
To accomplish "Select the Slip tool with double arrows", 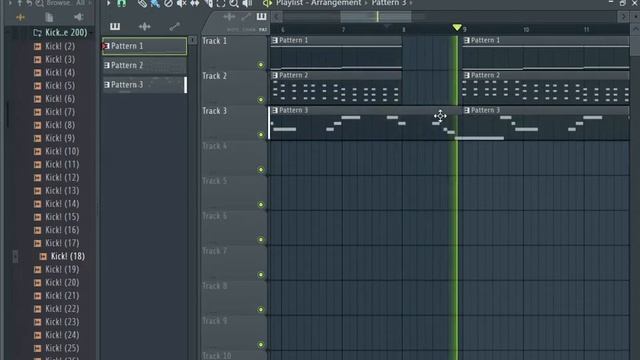I will point(195,3).
